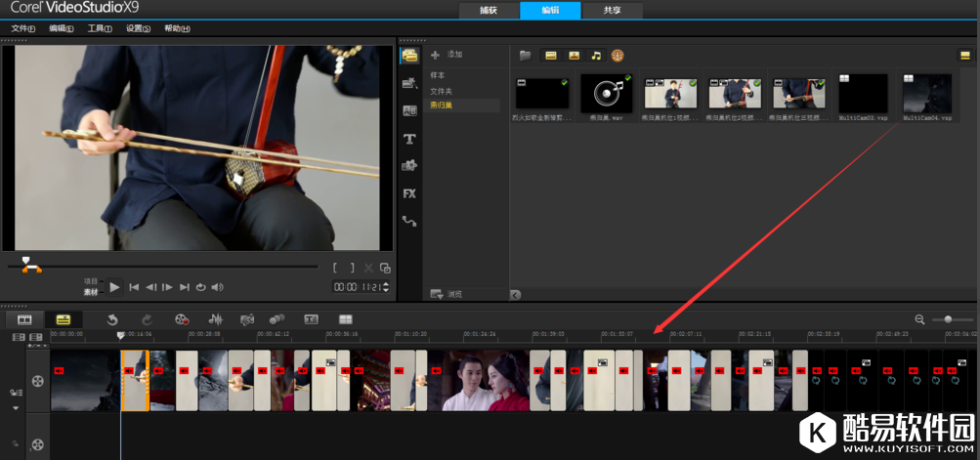Click the 添加 add folder button
Viewport: 980px width, 460px height.
[x=447, y=55]
